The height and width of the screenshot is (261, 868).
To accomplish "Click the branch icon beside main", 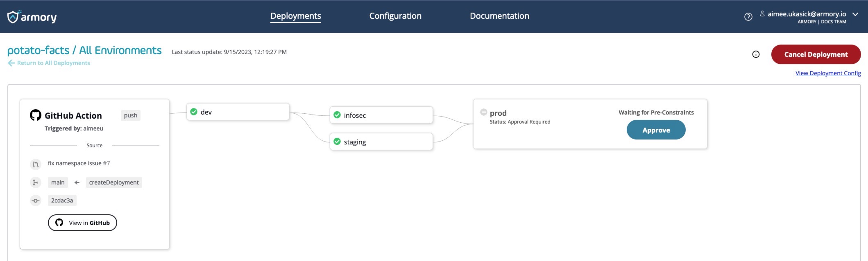I will 36,182.
